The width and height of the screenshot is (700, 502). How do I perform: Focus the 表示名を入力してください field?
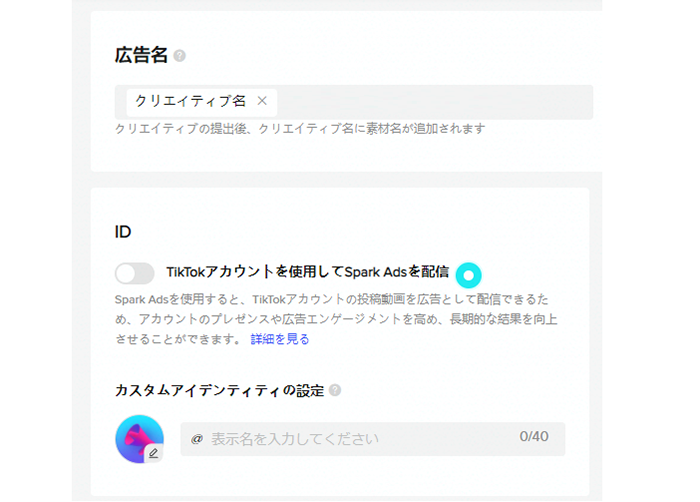(x=373, y=439)
